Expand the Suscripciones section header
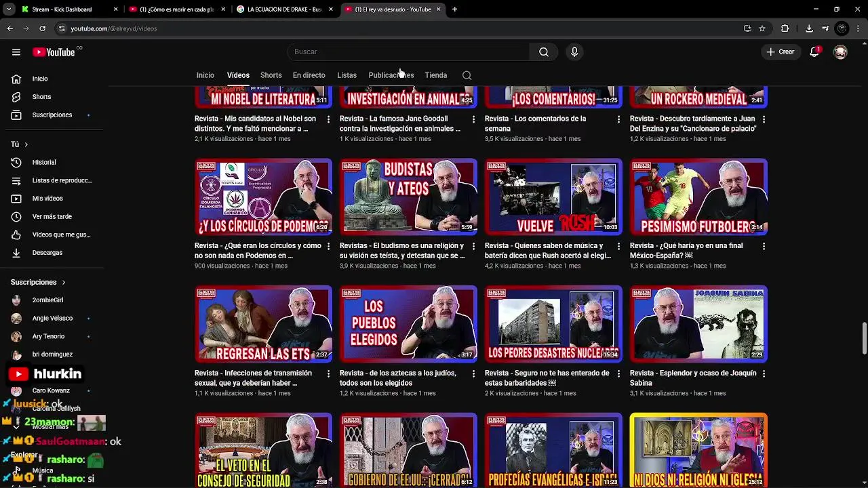Image resolution: width=868 pixels, height=488 pixels. tap(38, 282)
